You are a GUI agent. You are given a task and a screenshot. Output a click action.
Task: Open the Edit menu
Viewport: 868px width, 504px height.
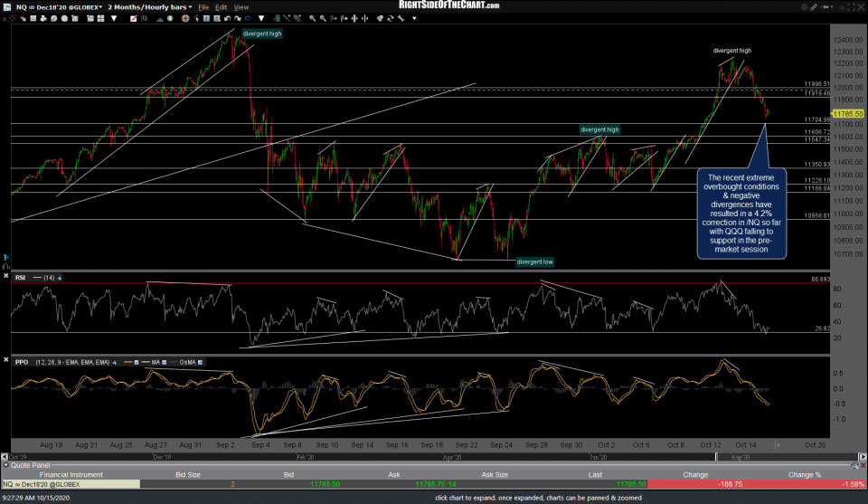pos(221,7)
